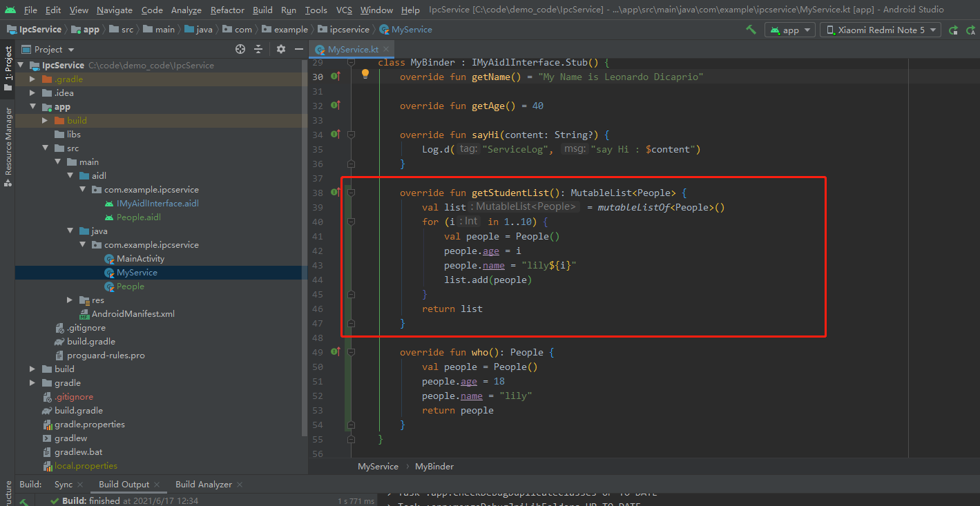Click ipcservice breadcrumb in navigation bar
980x506 pixels.
(x=343, y=30)
